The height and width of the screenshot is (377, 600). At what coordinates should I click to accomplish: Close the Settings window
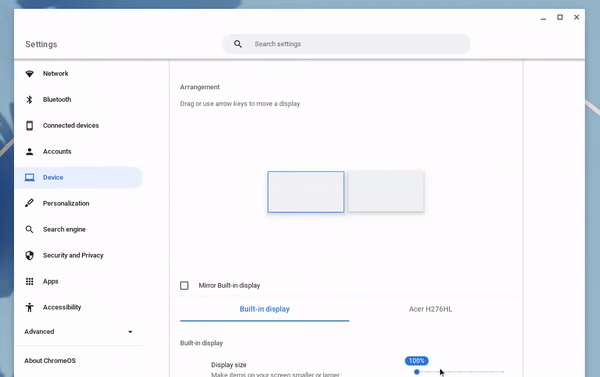click(577, 17)
